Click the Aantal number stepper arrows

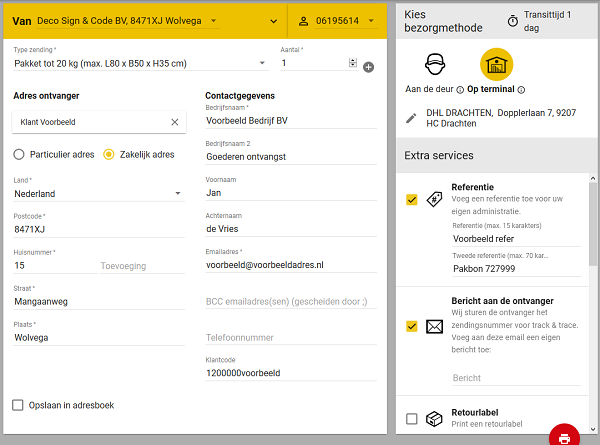pos(353,63)
